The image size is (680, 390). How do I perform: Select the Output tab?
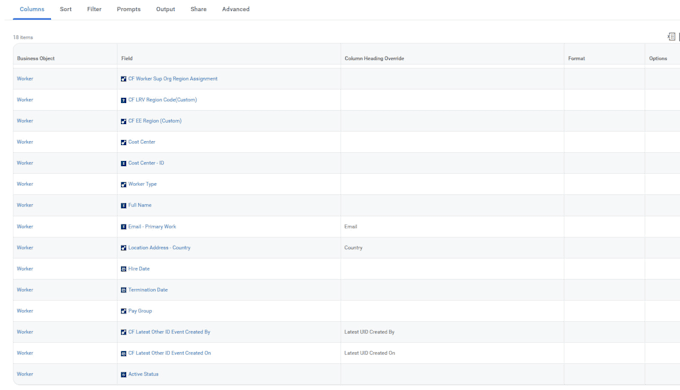(x=165, y=9)
